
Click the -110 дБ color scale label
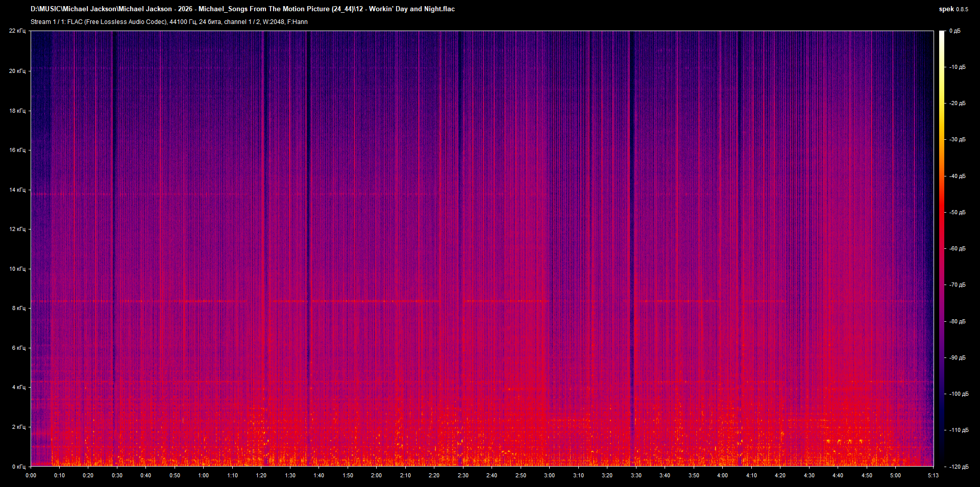click(x=958, y=430)
